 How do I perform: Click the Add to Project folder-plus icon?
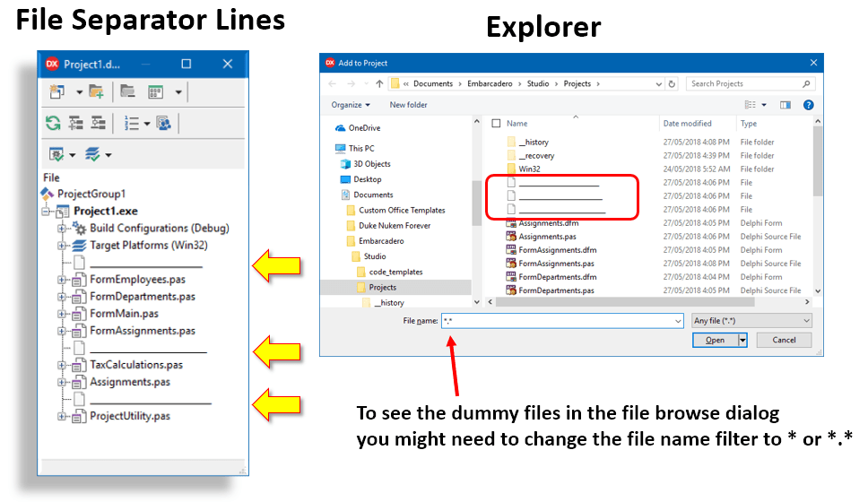point(96,91)
